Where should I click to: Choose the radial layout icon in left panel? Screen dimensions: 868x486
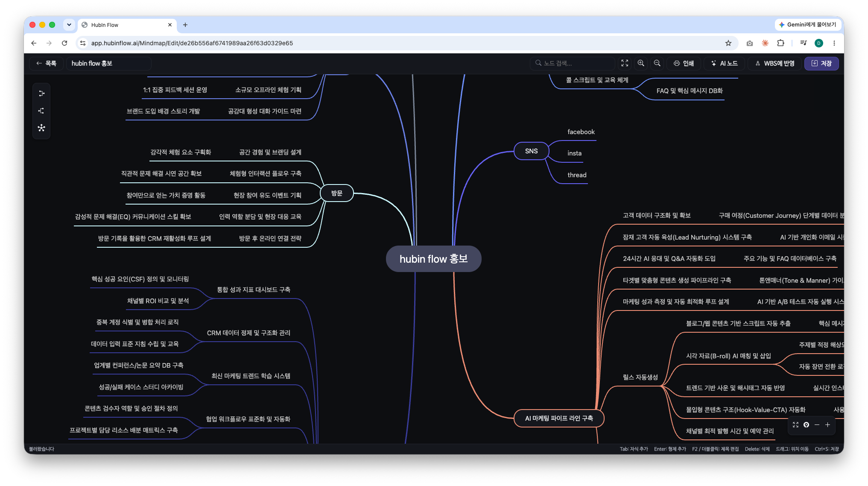41,128
